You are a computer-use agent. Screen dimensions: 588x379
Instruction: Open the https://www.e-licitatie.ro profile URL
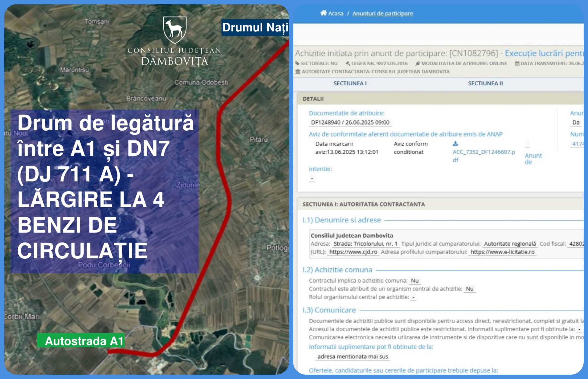502,252
